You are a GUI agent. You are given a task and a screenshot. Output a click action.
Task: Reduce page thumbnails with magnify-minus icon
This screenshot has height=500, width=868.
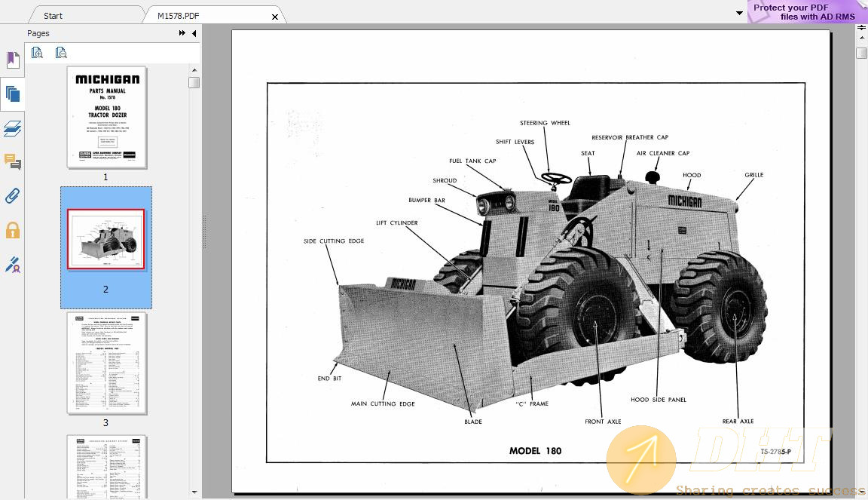[61, 53]
